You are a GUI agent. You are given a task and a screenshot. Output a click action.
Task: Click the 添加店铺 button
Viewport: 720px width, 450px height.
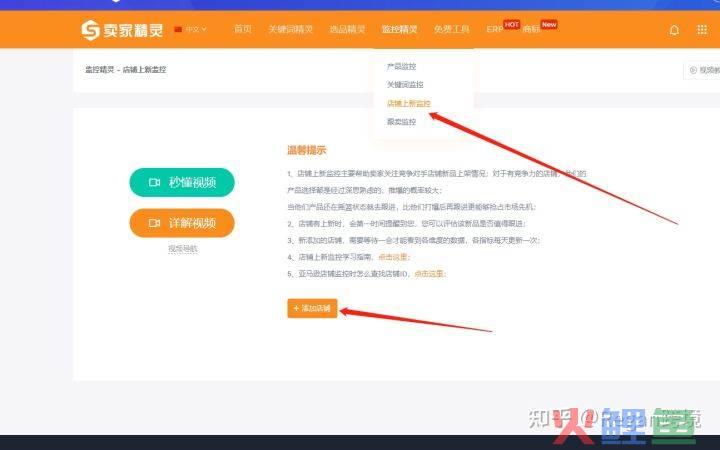[x=312, y=308]
